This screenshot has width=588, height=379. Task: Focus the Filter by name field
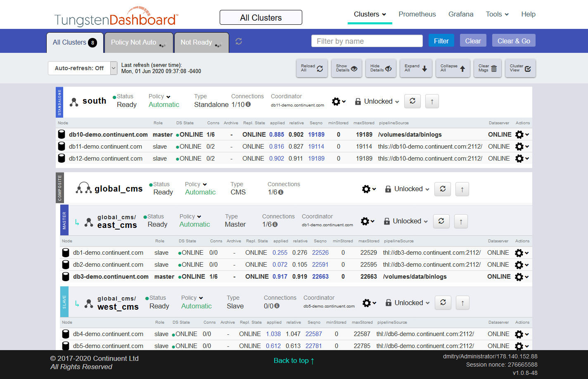click(x=367, y=41)
